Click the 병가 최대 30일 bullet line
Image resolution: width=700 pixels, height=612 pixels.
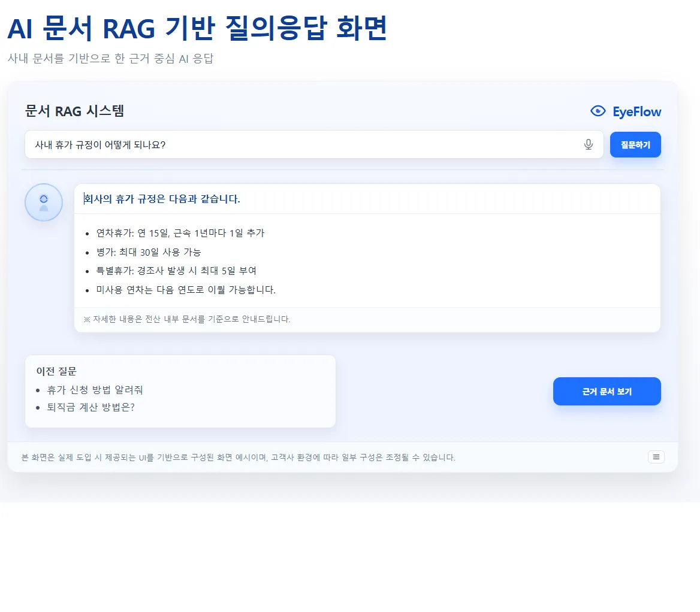(149, 252)
